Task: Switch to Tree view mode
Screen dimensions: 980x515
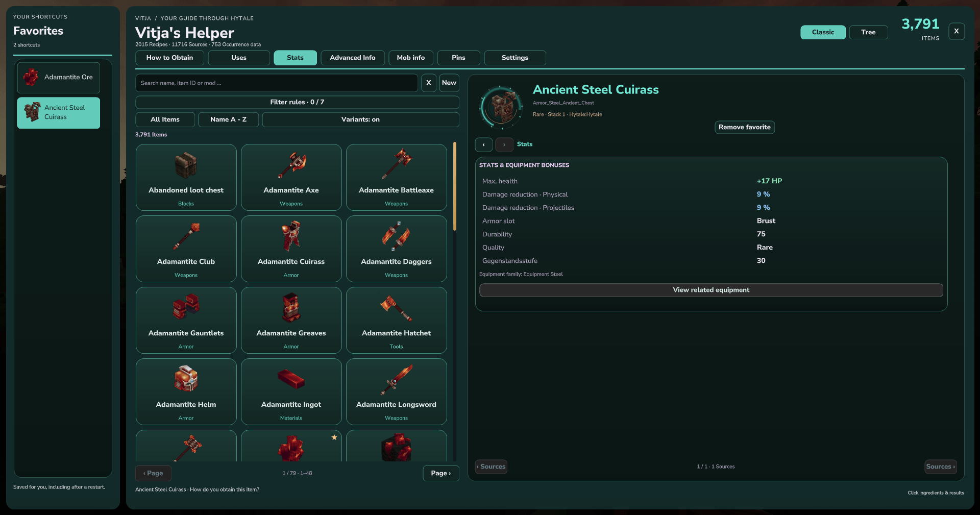Action: coord(868,32)
